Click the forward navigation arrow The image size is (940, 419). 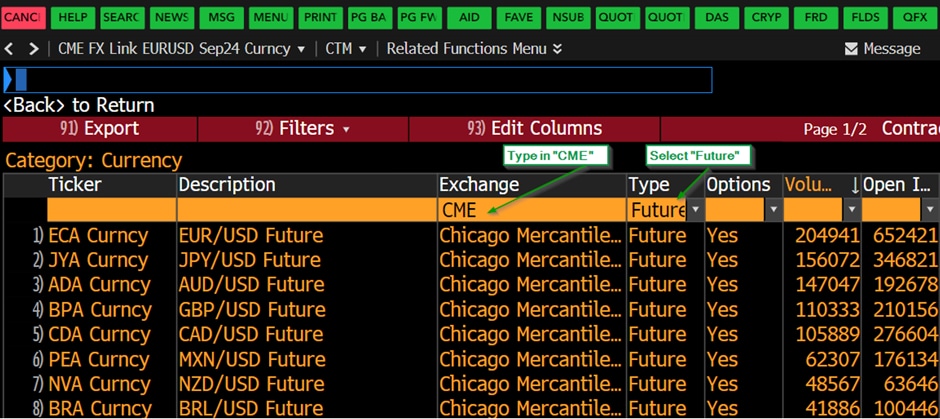[35, 49]
